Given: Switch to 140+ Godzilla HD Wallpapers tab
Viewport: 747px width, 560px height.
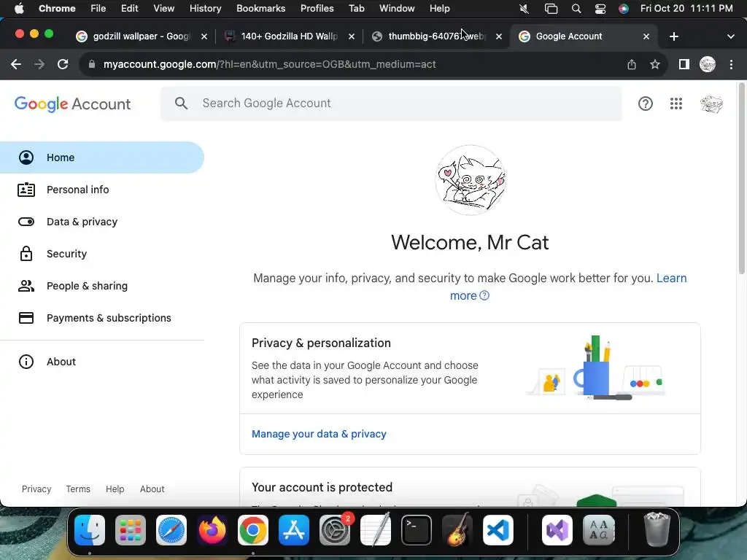Looking at the screenshot, I should coord(289,36).
